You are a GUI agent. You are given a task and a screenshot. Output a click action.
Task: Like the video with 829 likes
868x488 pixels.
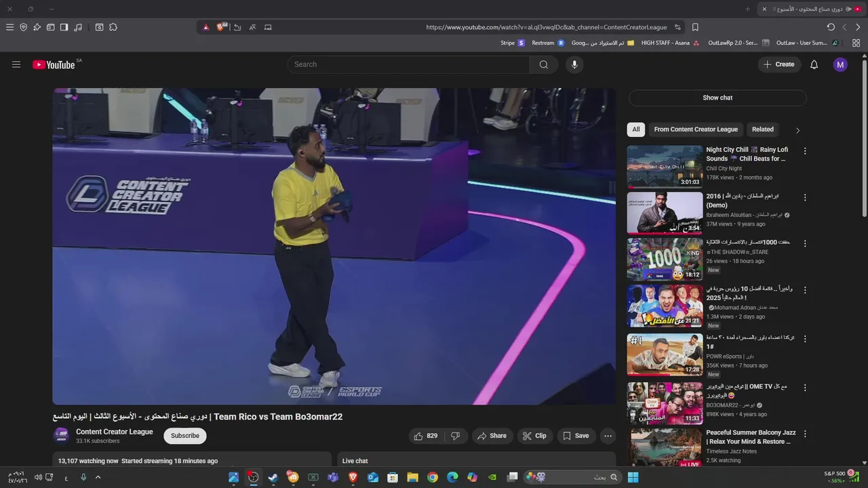tap(425, 436)
